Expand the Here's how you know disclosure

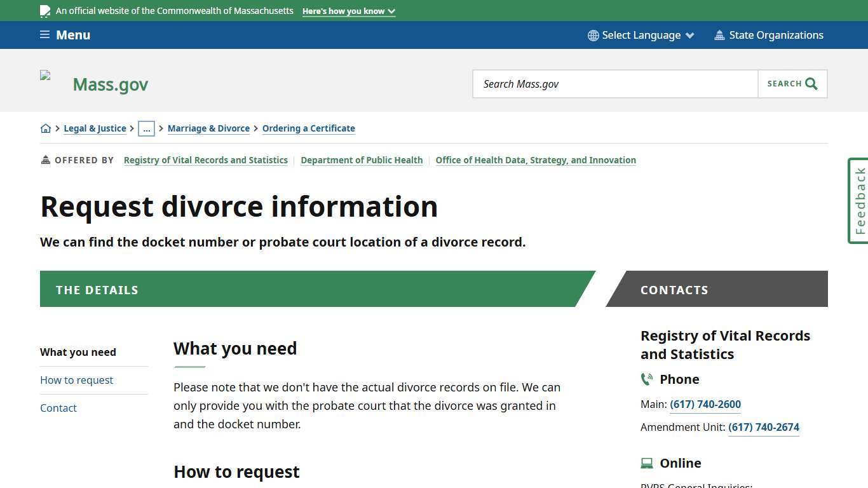click(x=348, y=11)
